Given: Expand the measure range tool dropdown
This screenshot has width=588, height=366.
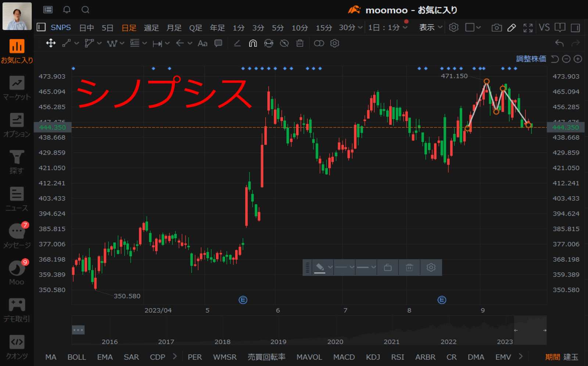Looking at the screenshot, I should click(x=168, y=43).
